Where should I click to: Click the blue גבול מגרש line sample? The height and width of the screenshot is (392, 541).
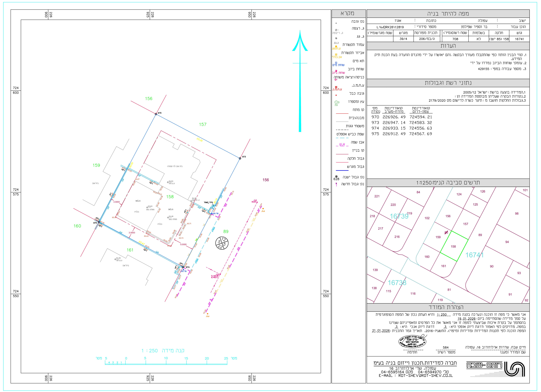click(342, 171)
